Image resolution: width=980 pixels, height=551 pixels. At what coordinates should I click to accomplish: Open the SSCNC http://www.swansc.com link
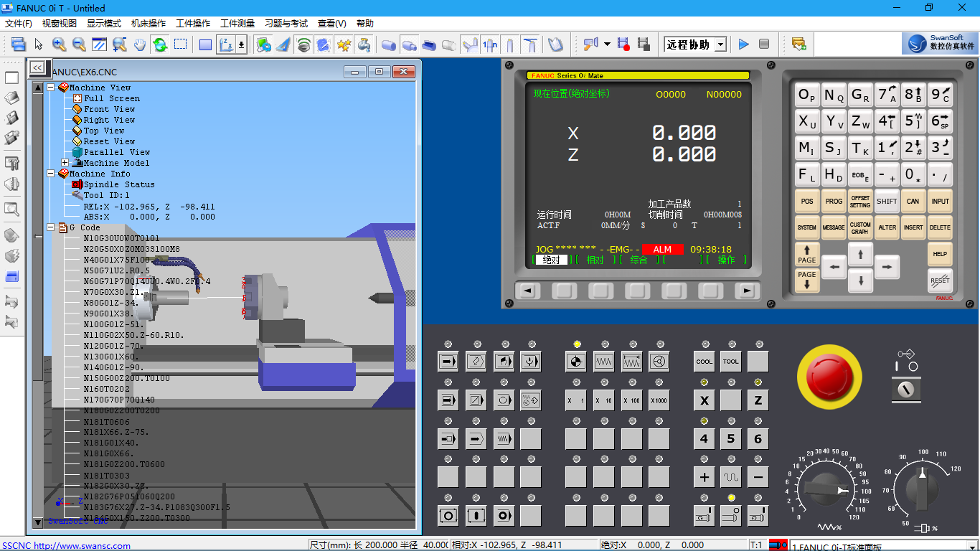point(66,545)
